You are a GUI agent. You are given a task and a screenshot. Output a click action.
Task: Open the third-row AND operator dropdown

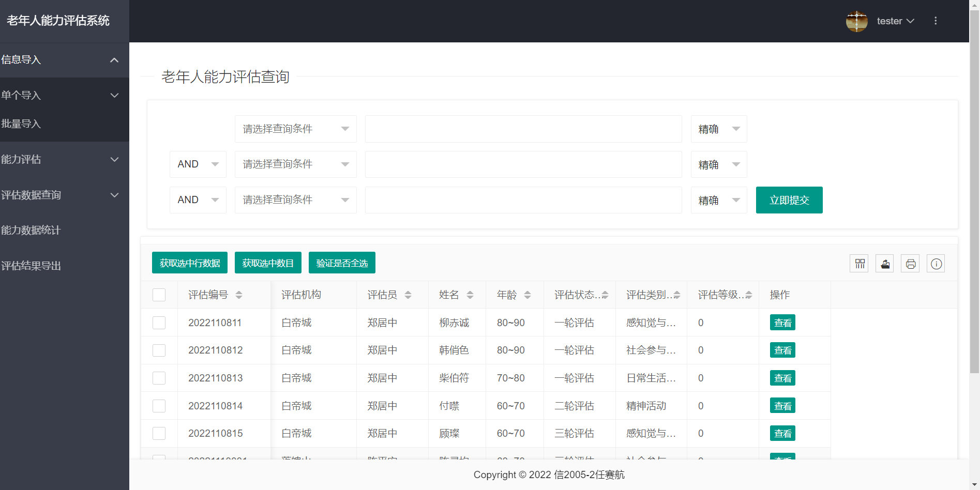(x=198, y=200)
